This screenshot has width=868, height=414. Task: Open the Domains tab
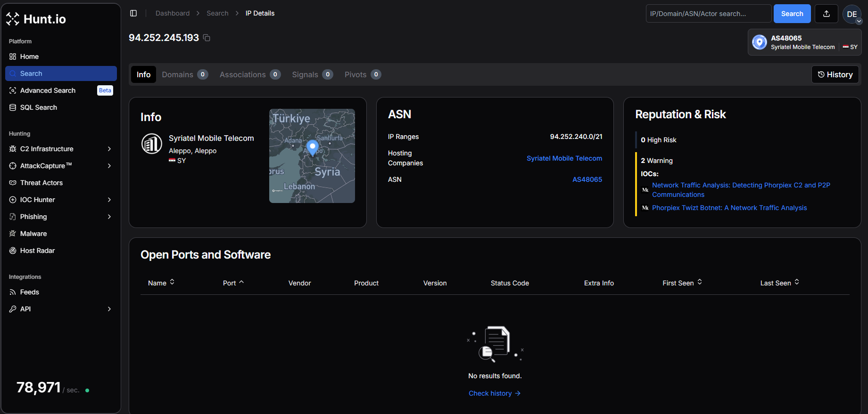pyautogui.click(x=185, y=74)
